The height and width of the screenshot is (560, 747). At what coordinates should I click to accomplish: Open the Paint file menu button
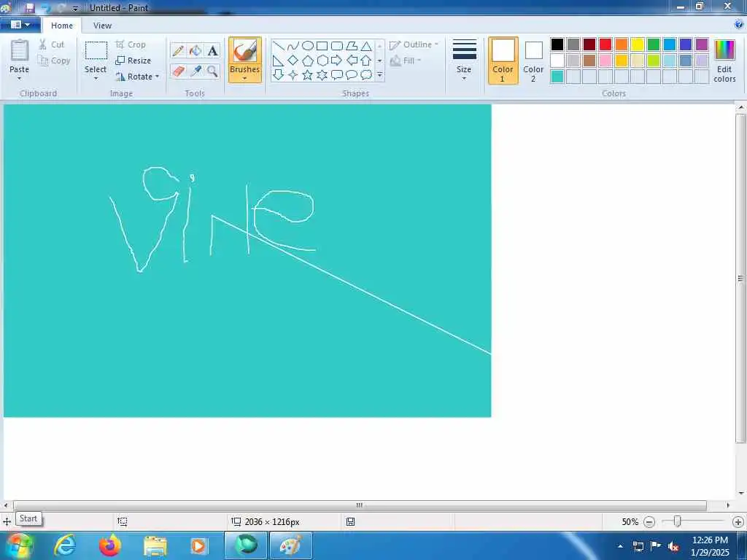tap(20, 25)
